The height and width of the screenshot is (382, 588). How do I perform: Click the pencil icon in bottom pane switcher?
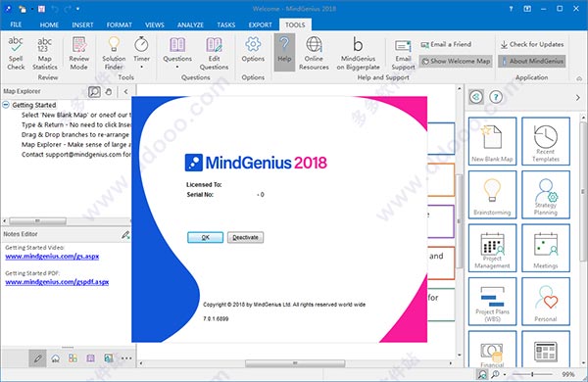click(x=37, y=358)
